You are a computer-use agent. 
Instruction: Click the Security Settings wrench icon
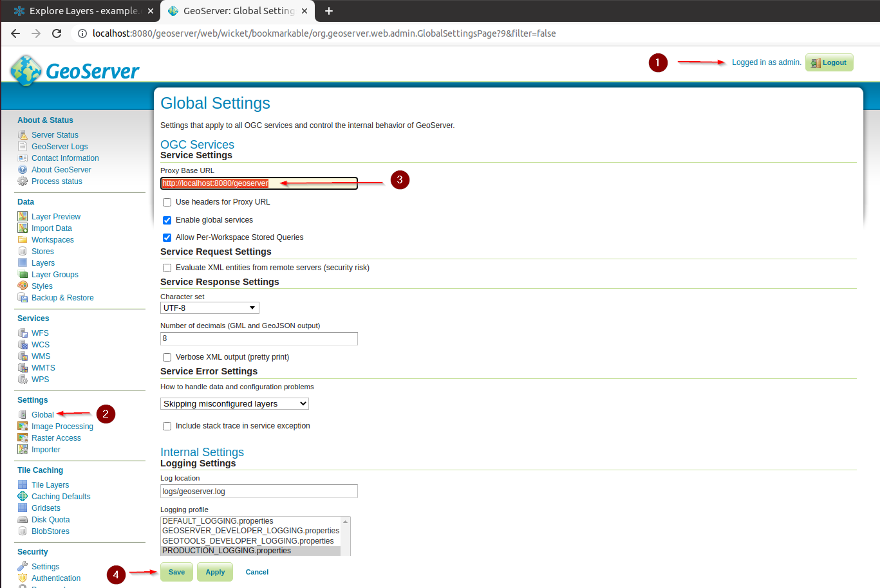click(x=23, y=567)
